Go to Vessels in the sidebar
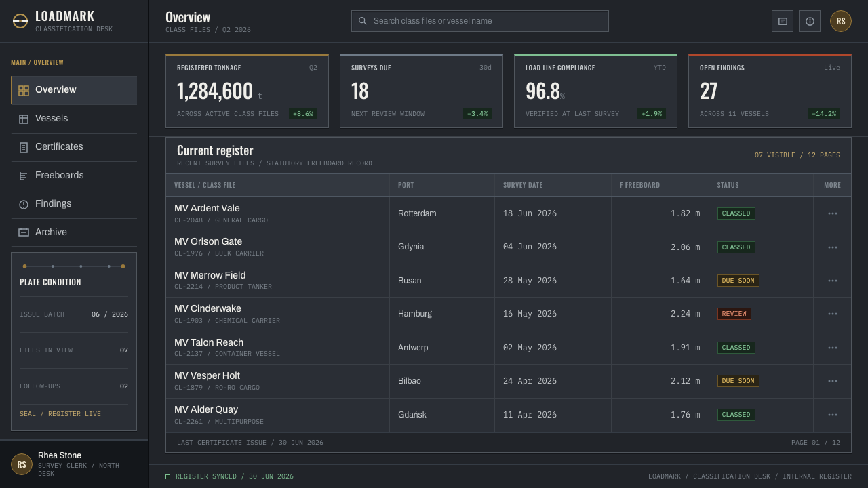This screenshot has width=868, height=488. click(74, 119)
